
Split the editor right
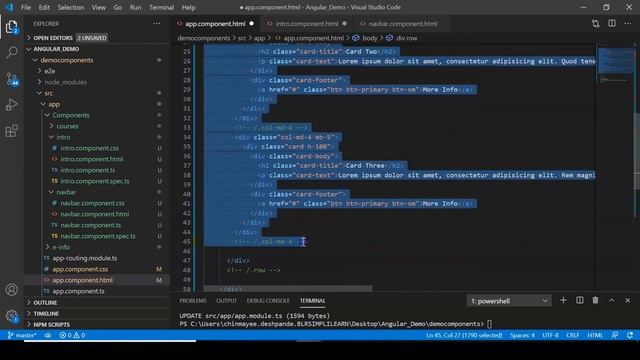[611, 23]
